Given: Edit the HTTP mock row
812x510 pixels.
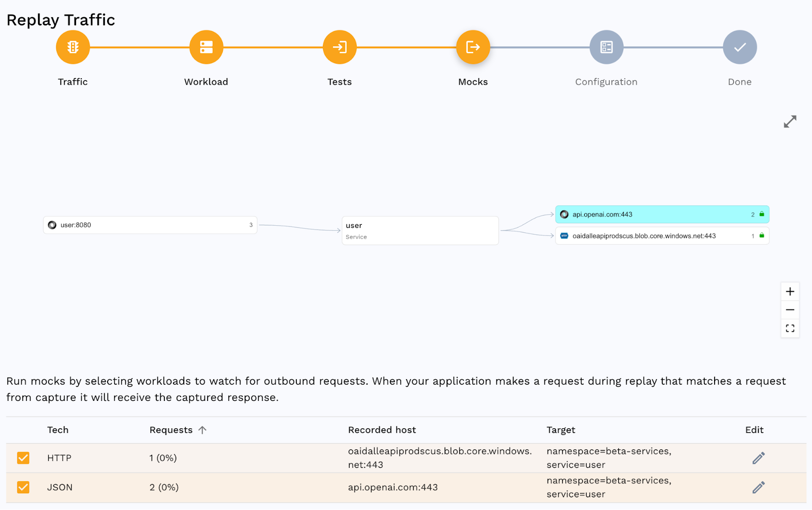Looking at the screenshot, I should 759,458.
